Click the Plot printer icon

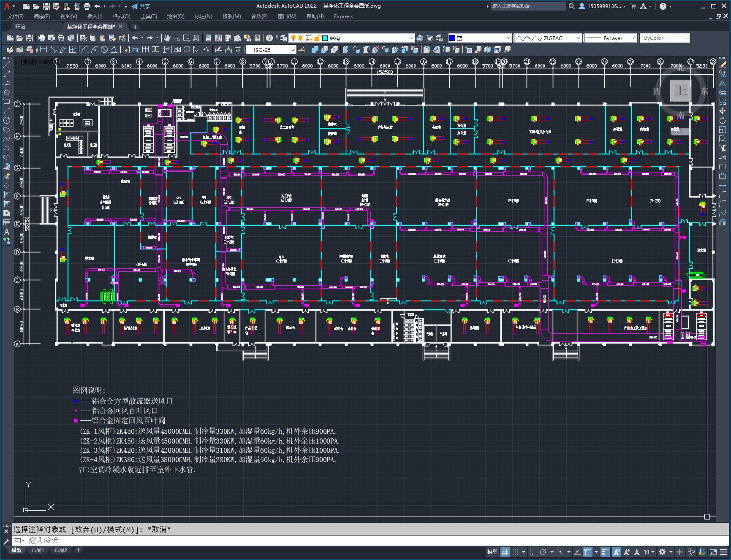[x=42, y=38]
